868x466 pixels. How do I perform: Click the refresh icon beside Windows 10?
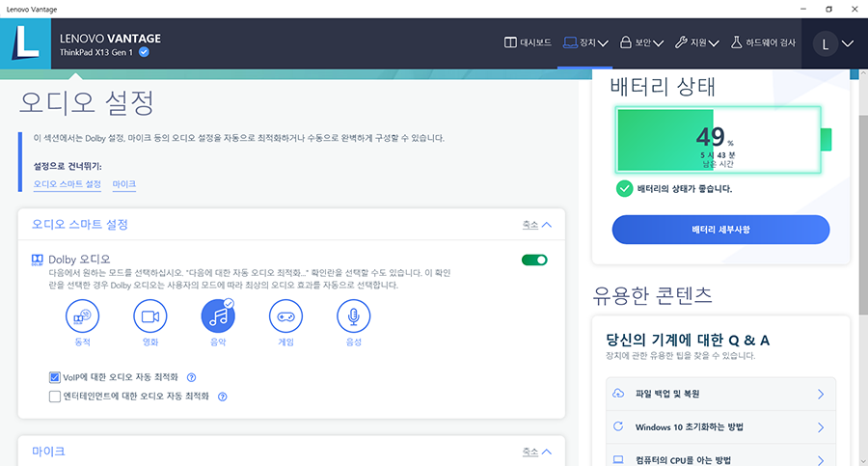click(618, 426)
